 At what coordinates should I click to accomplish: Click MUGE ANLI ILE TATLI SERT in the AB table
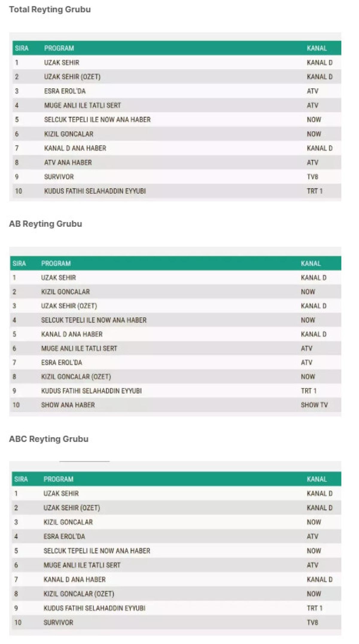tap(79, 348)
